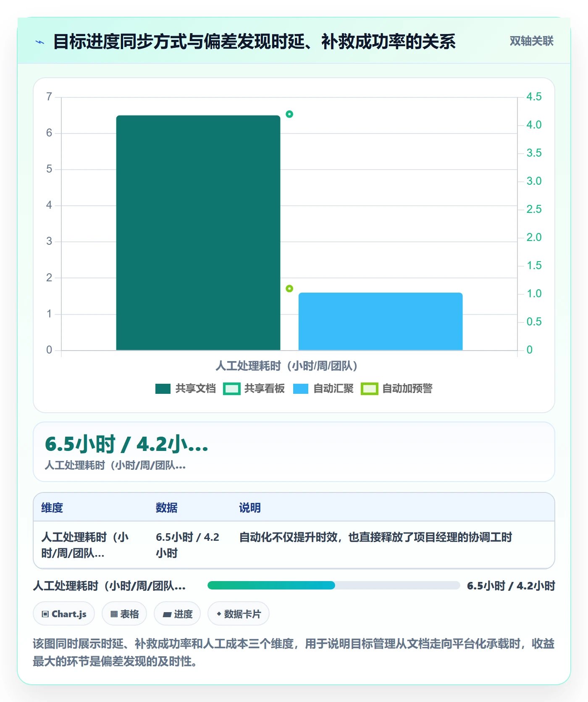This screenshot has width=588, height=702.
Task: Click the 维度 column header
Action: tap(52, 508)
